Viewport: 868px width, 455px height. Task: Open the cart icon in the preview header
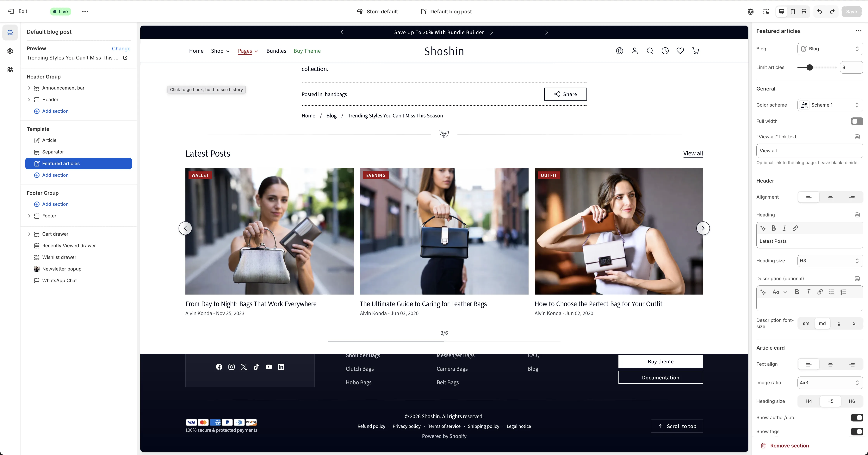(x=696, y=51)
